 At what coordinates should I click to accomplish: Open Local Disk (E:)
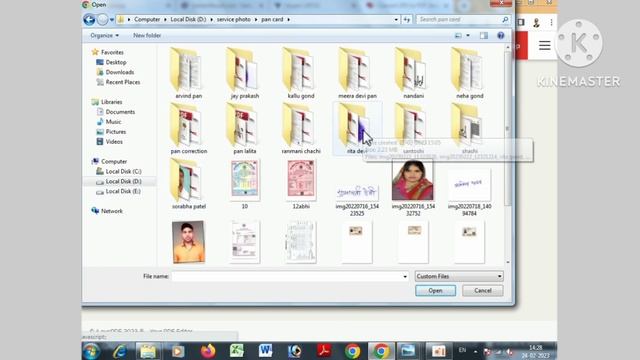[123, 191]
